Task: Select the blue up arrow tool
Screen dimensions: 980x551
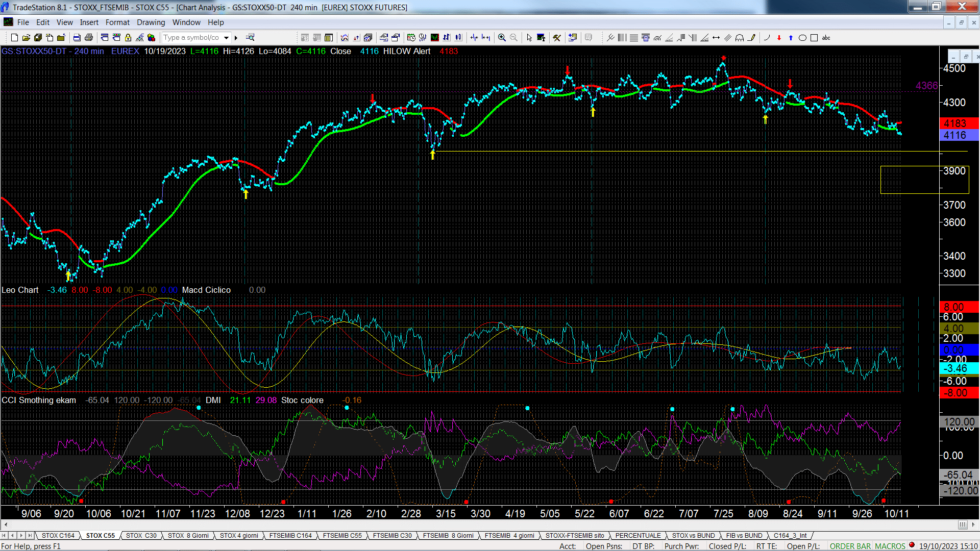Action: (791, 37)
